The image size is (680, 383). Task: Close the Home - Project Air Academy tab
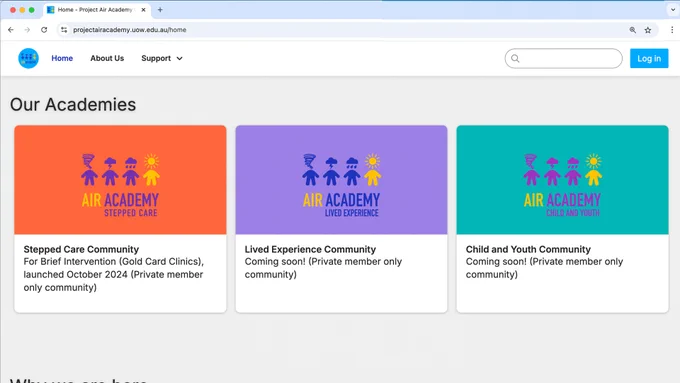click(x=144, y=10)
